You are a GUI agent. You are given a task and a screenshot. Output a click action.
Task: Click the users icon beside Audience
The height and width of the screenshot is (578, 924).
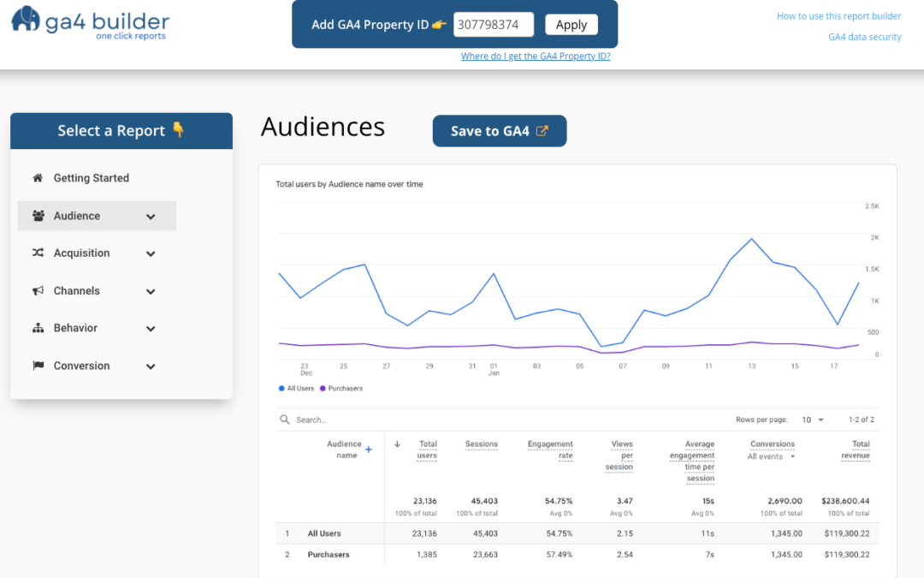click(38, 216)
